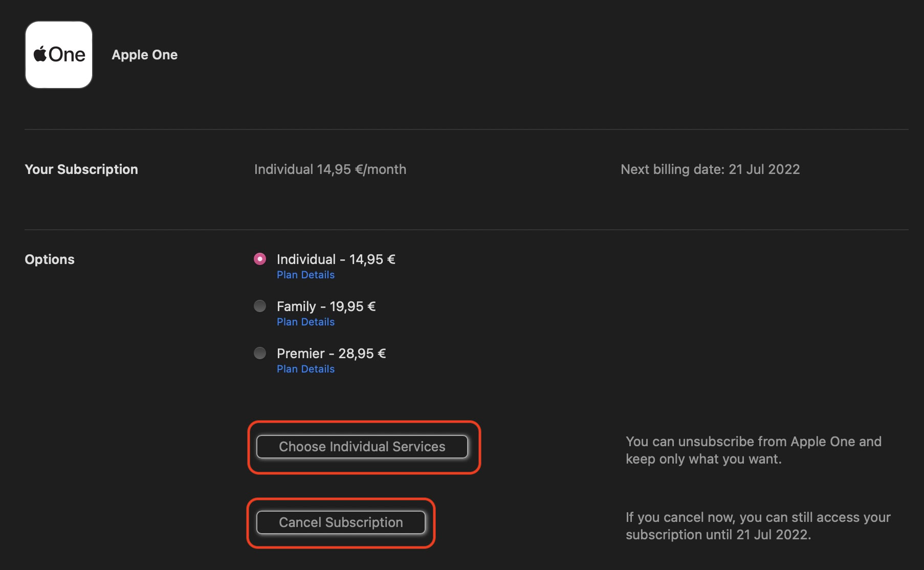924x570 pixels.
Task: Click the Apple logo glyph inside the icon
Action: (40, 54)
